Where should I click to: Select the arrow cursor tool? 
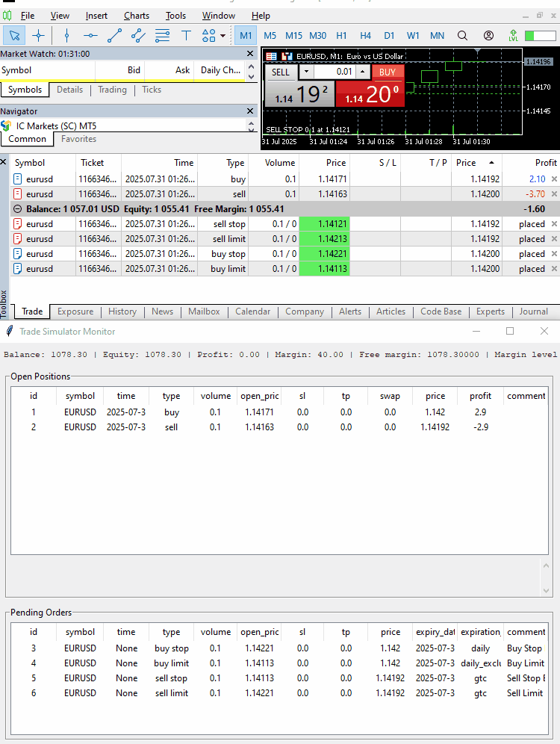[14, 36]
